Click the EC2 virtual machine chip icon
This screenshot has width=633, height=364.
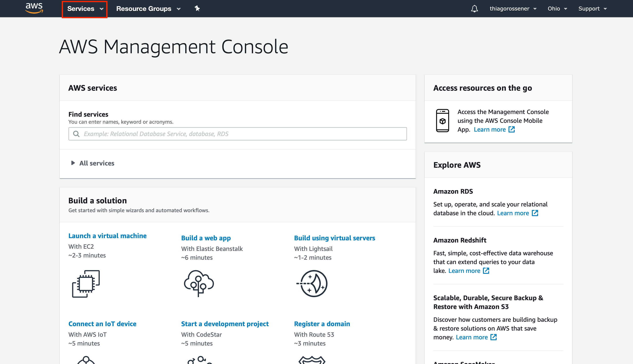[x=86, y=284]
